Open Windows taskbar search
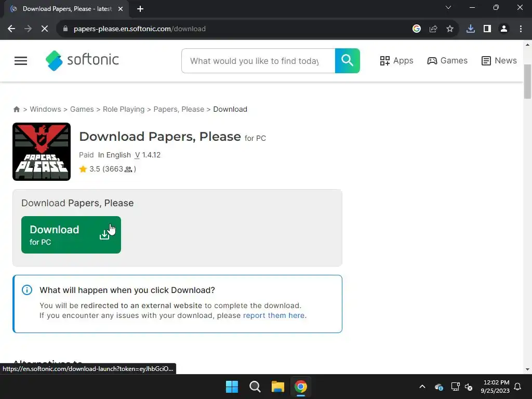The width and height of the screenshot is (532, 399). (x=255, y=387)
